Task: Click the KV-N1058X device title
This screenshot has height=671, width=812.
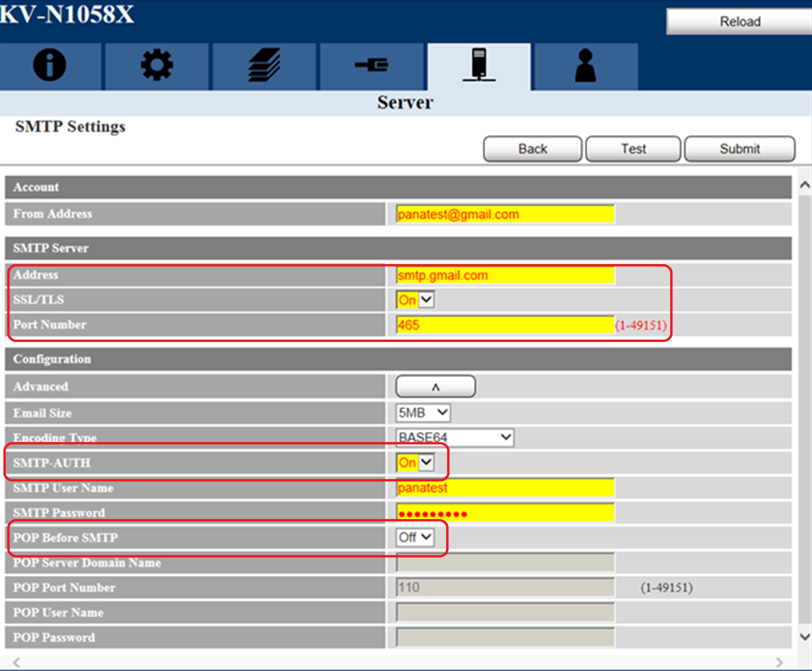Action: click(67, 13)
